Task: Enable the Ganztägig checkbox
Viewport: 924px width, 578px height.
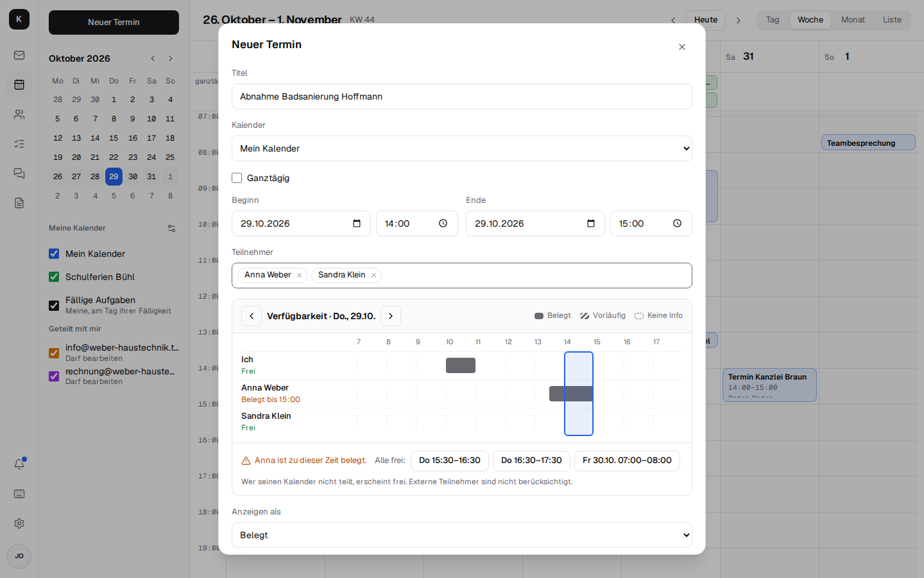Action: pyautogui.click(x=237, y=178)
